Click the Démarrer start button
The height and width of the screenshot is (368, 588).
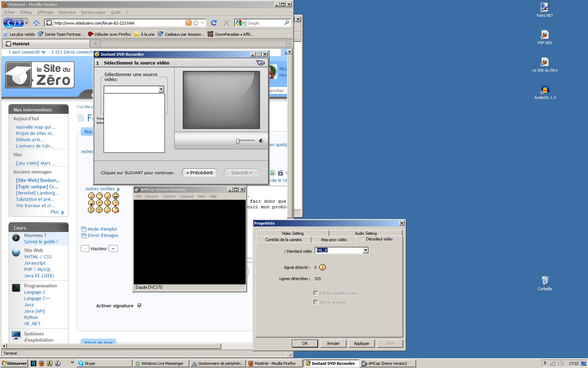point(14,363)
